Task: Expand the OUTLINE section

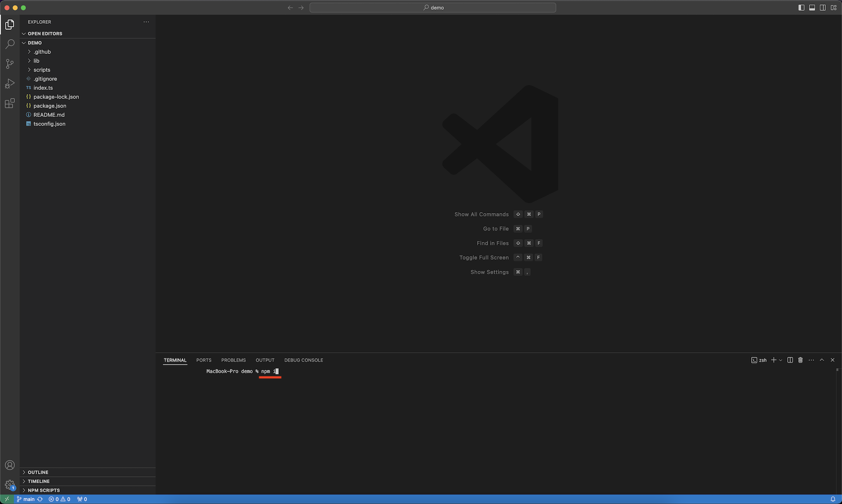Action: pos(38,472)
